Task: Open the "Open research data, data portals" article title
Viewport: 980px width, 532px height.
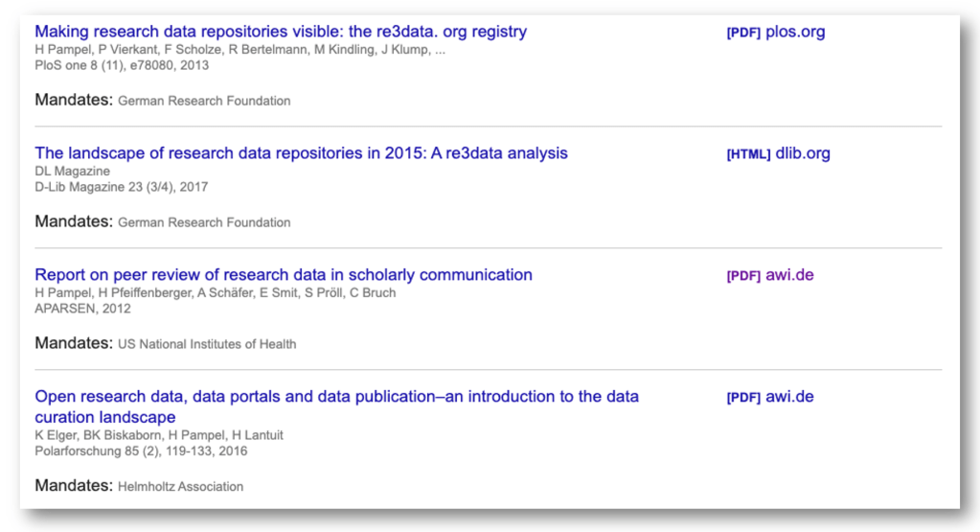Action: (x=336, y=397)
